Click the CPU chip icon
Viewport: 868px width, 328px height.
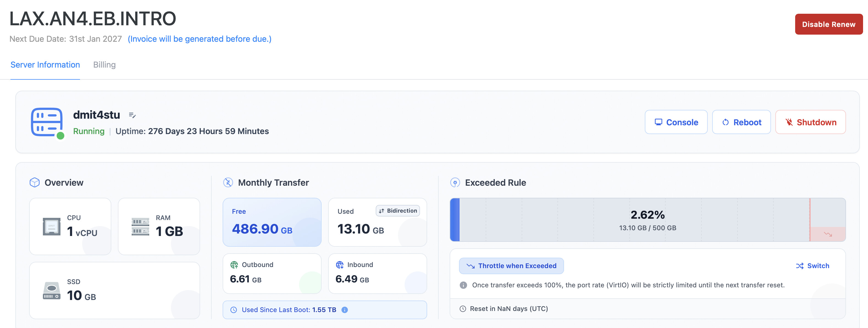52,226
